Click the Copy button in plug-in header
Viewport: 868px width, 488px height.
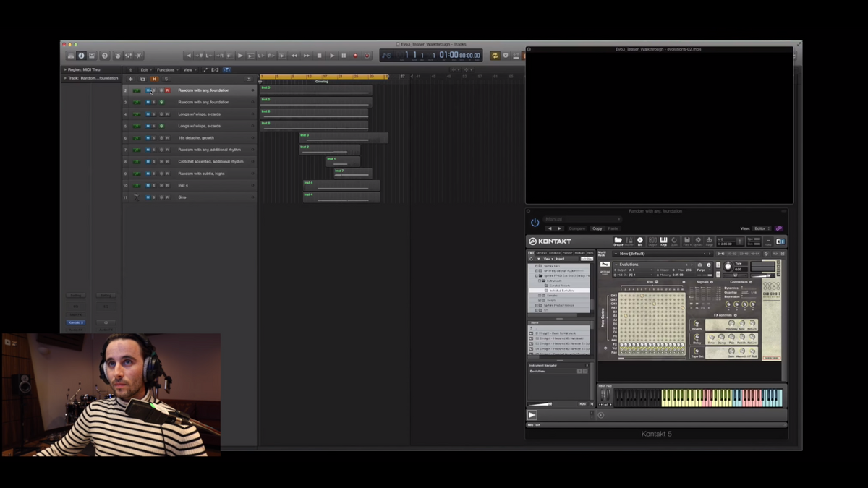point(597,228)
